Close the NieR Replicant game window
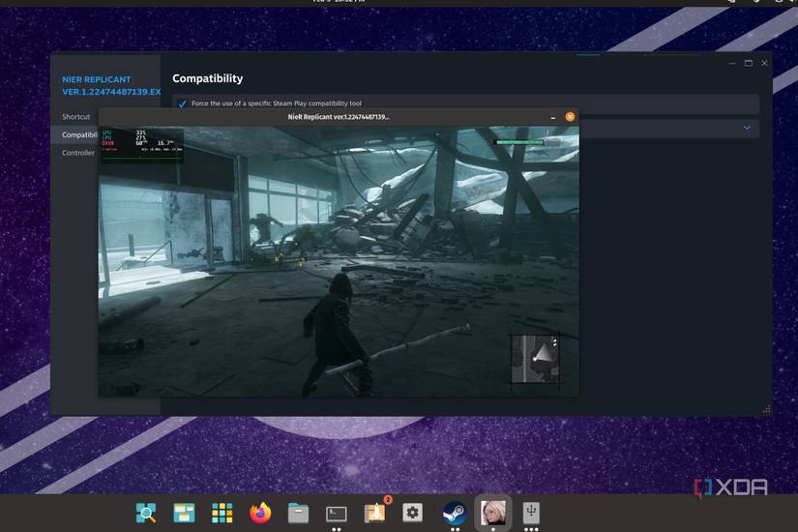The image size is (798, 532). pyautogui.click(x=570, y=117)
